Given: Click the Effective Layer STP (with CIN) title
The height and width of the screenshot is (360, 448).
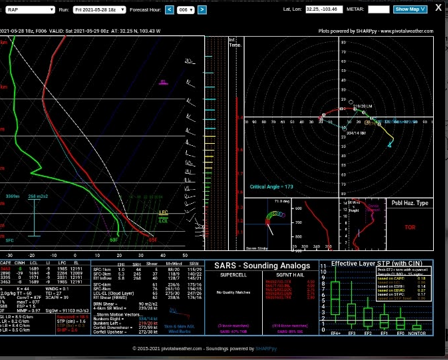Looking at the screenshot, I should [377, 263].
